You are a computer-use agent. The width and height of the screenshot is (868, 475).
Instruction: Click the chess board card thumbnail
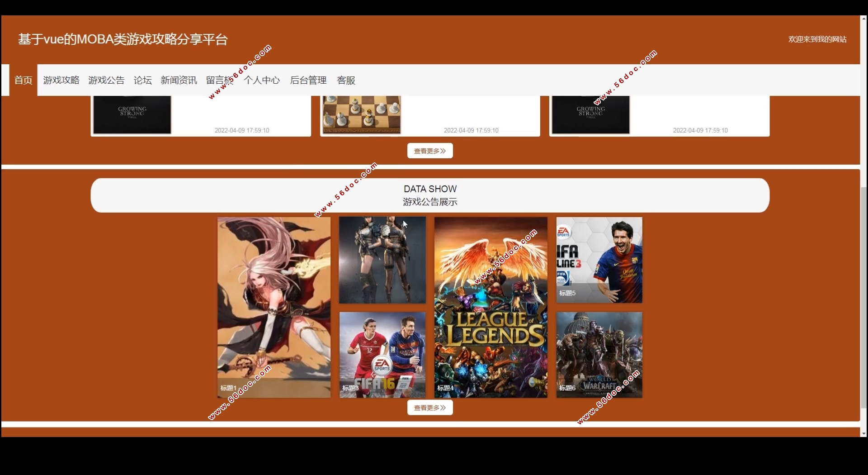point(362,115)
